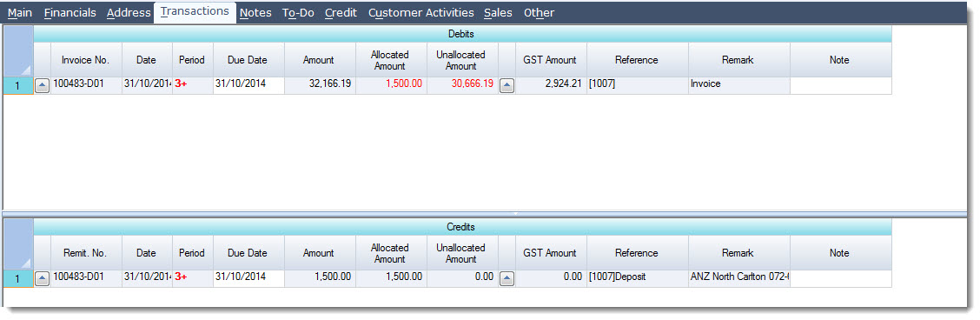This screenshot has height=320, width=980.
Task: Click Debits Reference column header
Action: click(x=638, y=60)
